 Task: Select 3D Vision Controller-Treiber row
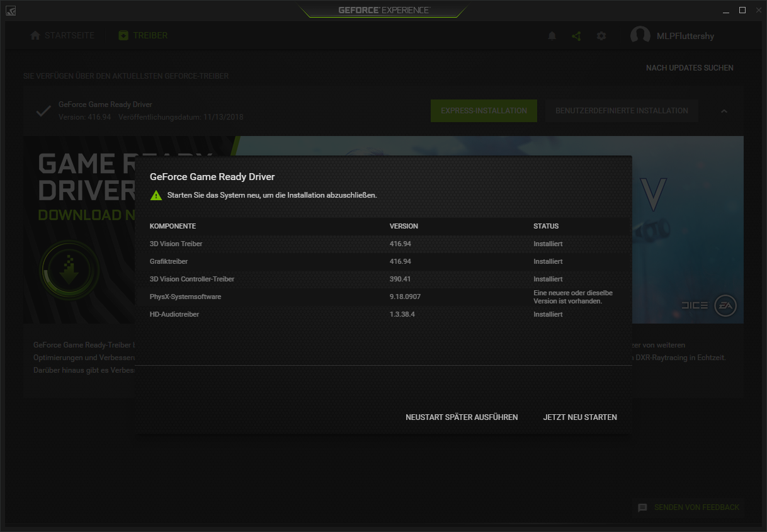pyautogui.click(x=383, y=279)
